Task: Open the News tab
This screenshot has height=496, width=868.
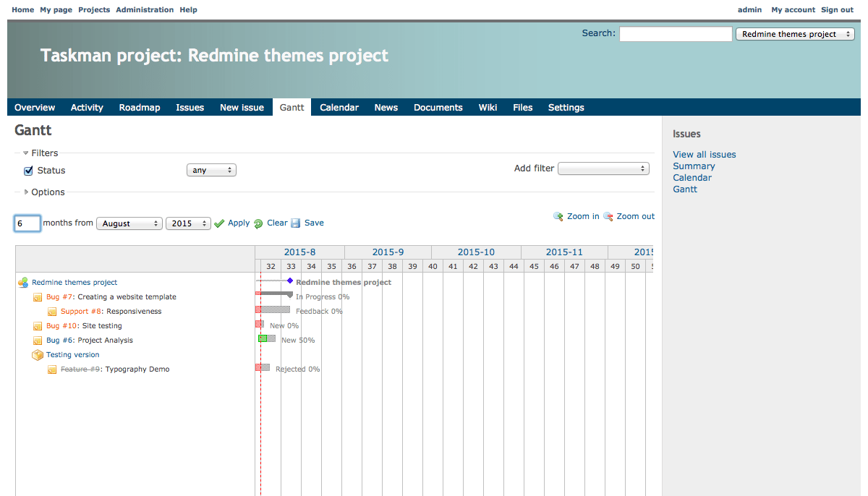Action: [x=386, y=107]
